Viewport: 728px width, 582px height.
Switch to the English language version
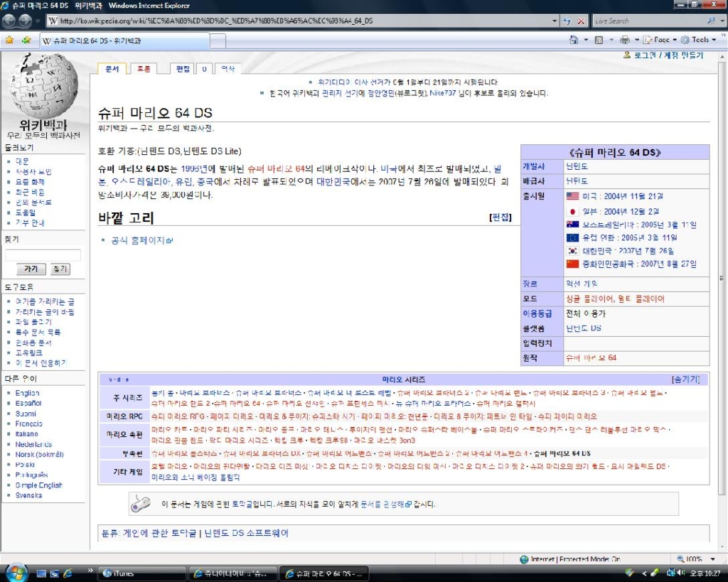(27, 393)
